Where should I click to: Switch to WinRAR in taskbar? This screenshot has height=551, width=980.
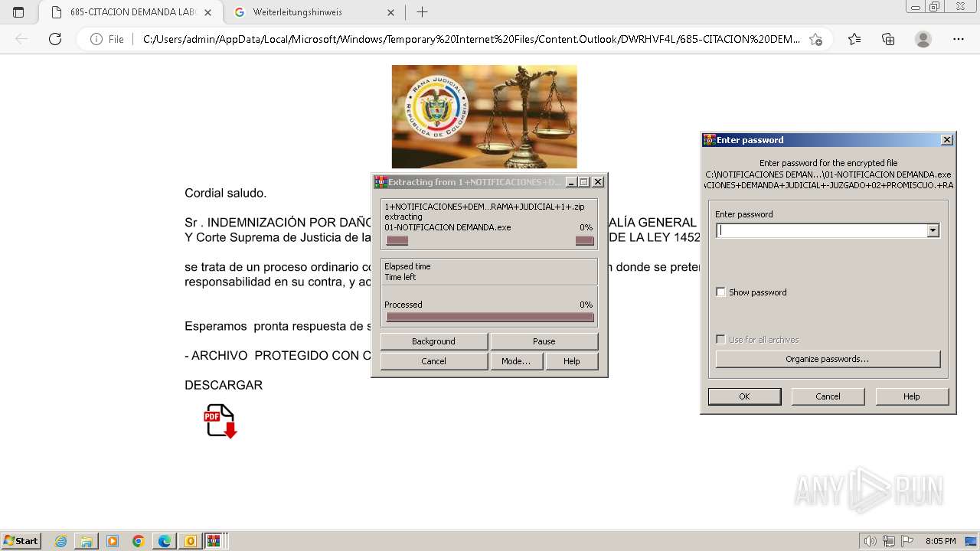pos(215,541)
